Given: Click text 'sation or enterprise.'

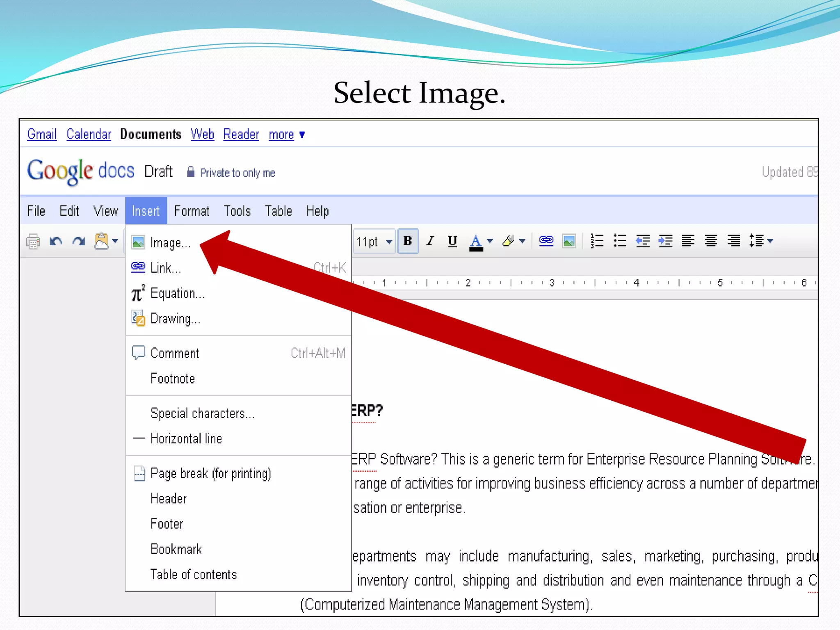Looking at the screenshot, I should click(409, 508).
